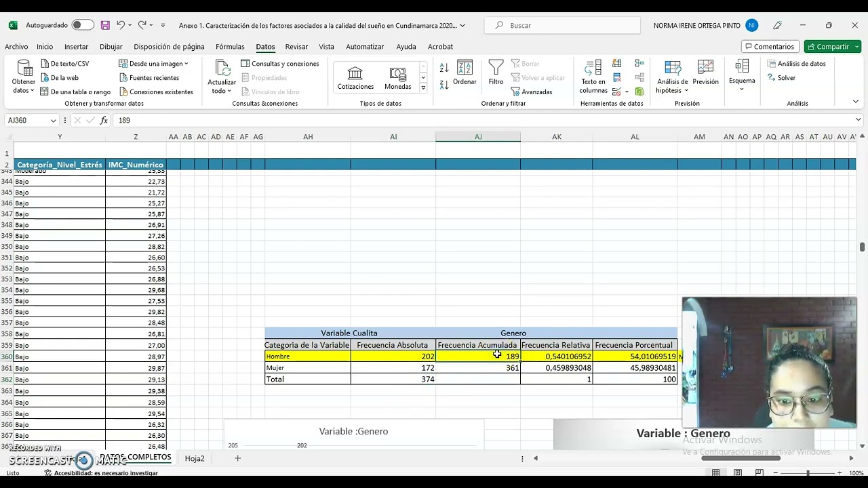Expand the data types gallery
868x488 pixels.
tap(423, 88)
